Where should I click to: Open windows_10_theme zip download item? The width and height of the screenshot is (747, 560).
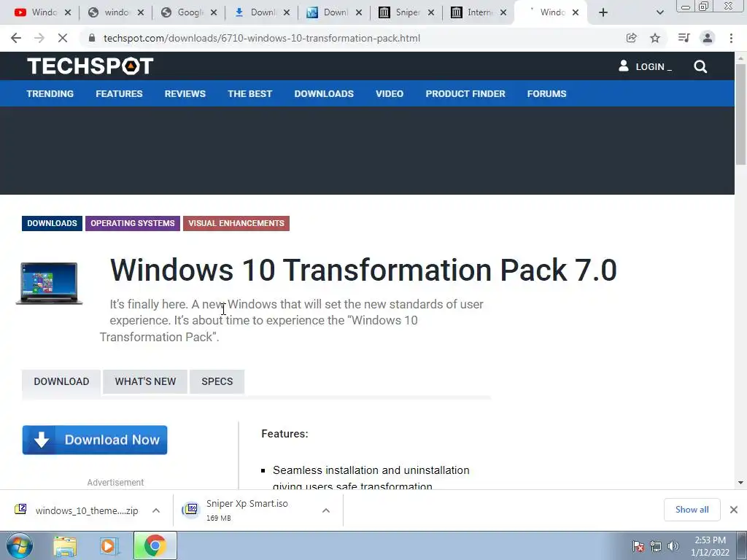point(76,510)
